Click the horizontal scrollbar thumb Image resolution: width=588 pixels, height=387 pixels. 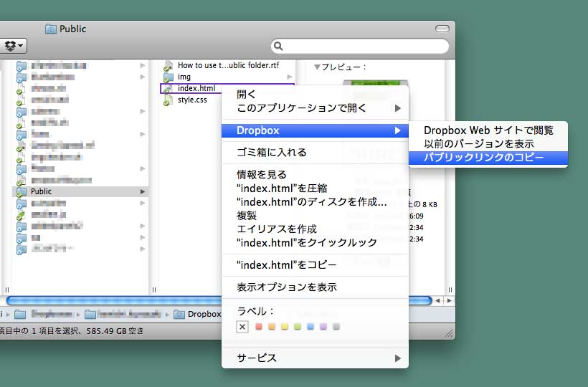pyautogui.click(x=219, y=300)
